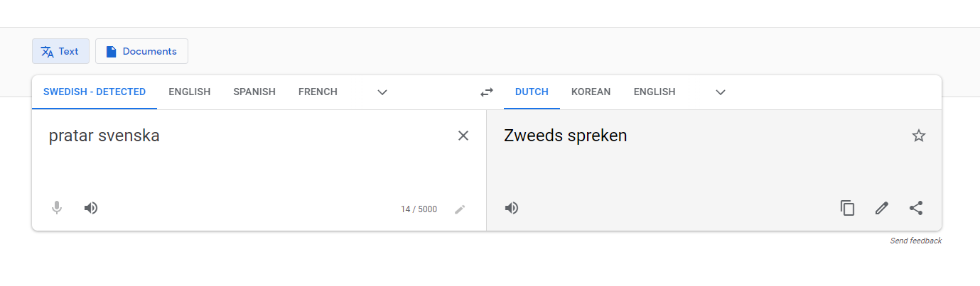Open the Send feedback link
The image size is (980, 286).
pos(915,241)
